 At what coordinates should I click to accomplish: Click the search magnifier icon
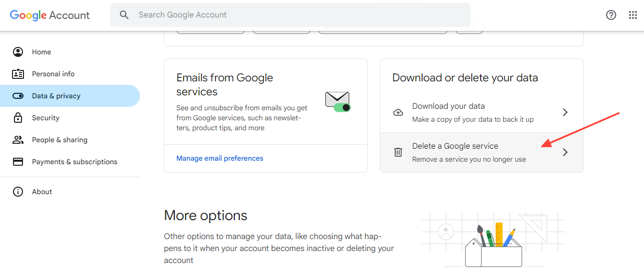point(124,15)
